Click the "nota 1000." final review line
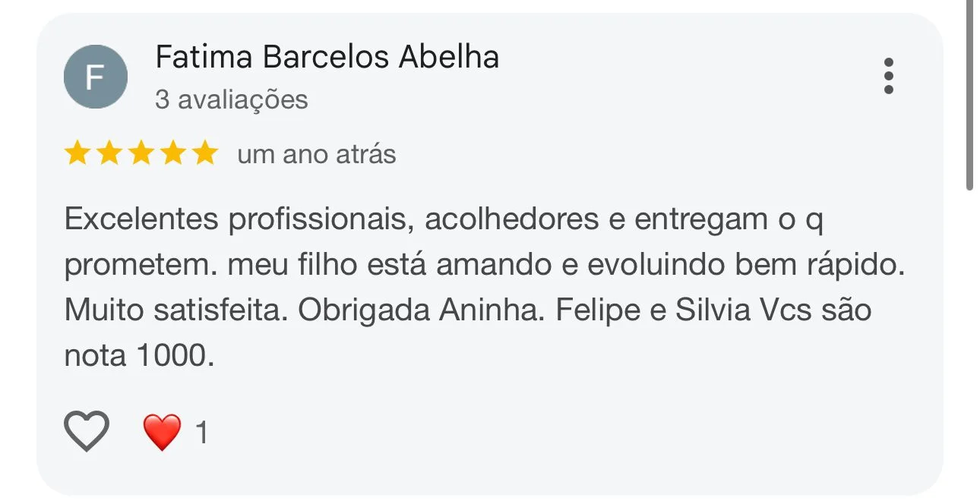This screenshot has width=980, height=504. coord(135,357)
